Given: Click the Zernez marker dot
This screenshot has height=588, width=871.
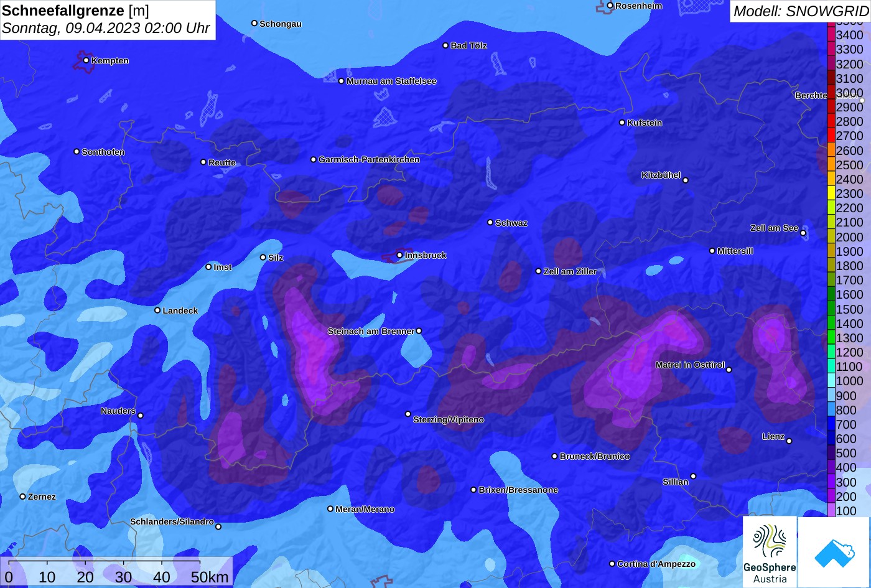Looking at the screenshot, I should (x=22, y=497).
